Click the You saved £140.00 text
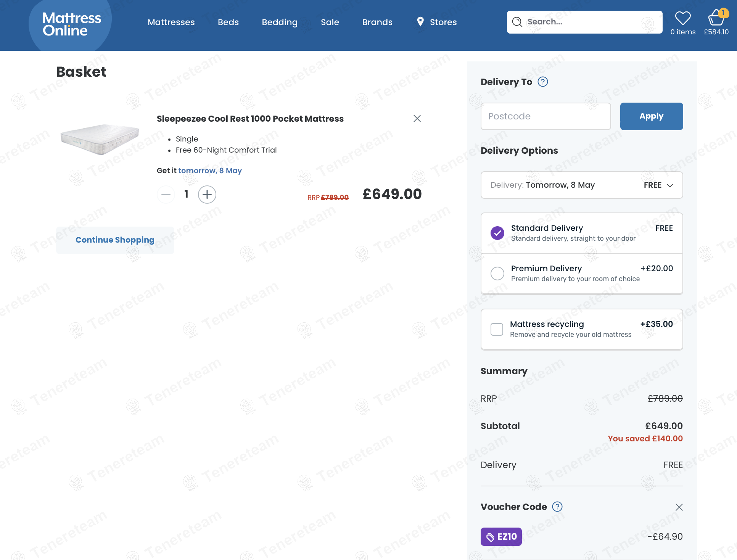The image size is (737, 560). (645, 439)
